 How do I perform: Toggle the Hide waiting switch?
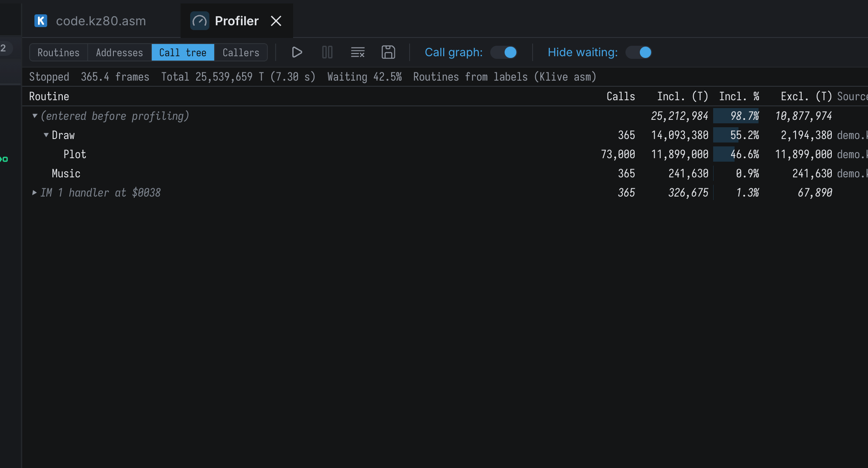pyautogui.click(x=639, y=52)
